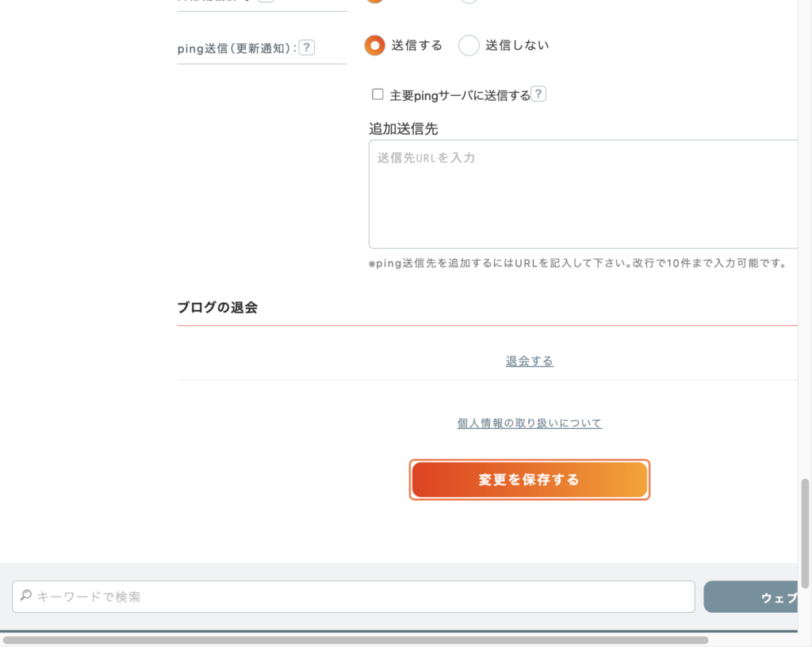
Task: Click the horizontal scrollbar thumb at bottom
Action: [x=357, y=639]
